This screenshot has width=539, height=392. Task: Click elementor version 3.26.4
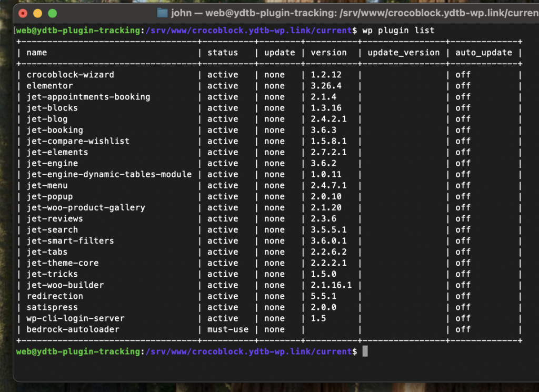(326, 86)
